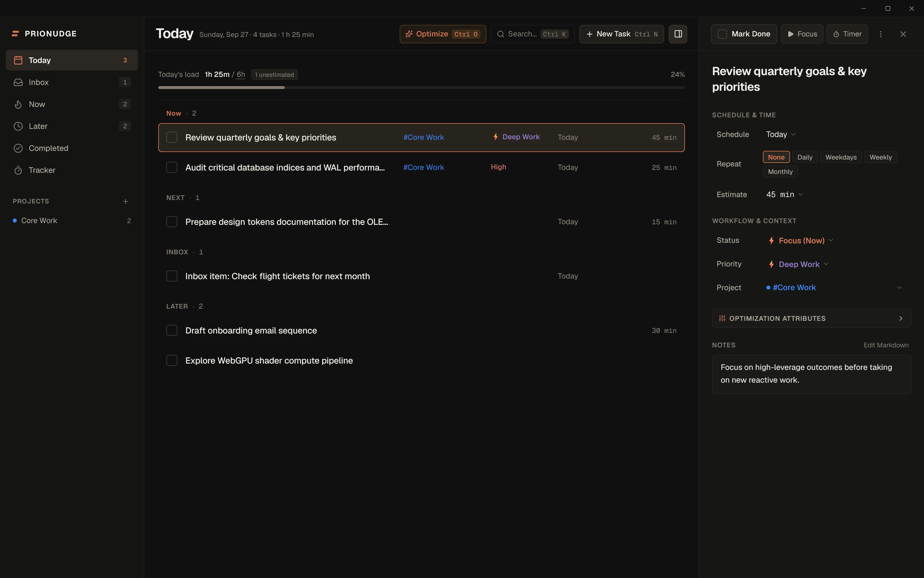924x578 pixels.
Task: Add a new project with plus icon
Action: pos(125,201)
